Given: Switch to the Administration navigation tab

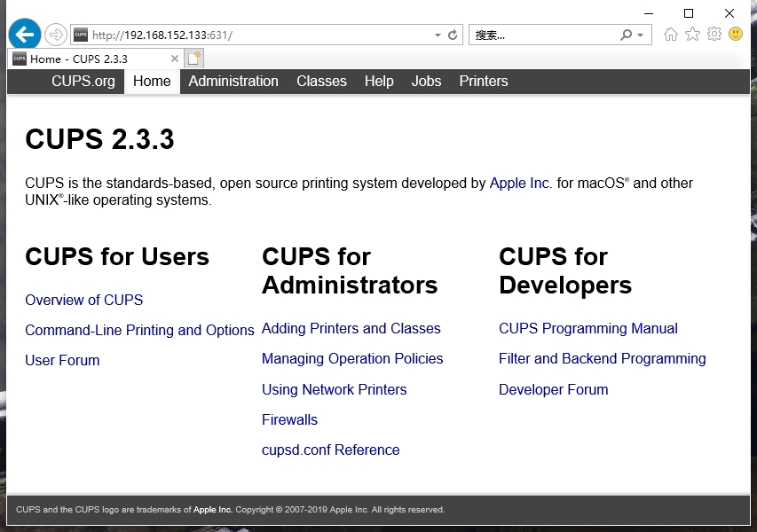Looking at the screenshot, I should pos(233,81).
